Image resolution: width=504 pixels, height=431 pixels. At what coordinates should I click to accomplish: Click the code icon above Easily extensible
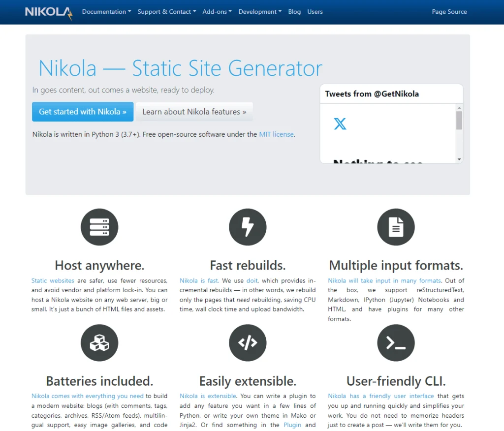(248, 342)
